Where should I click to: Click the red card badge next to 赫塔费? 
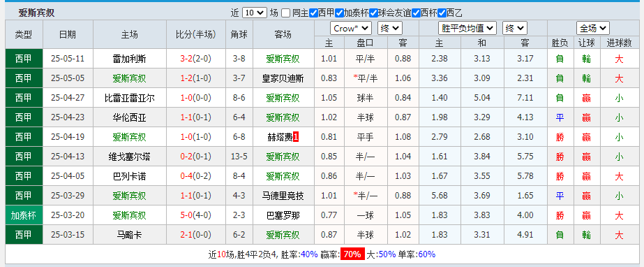[x=296, y=137]
